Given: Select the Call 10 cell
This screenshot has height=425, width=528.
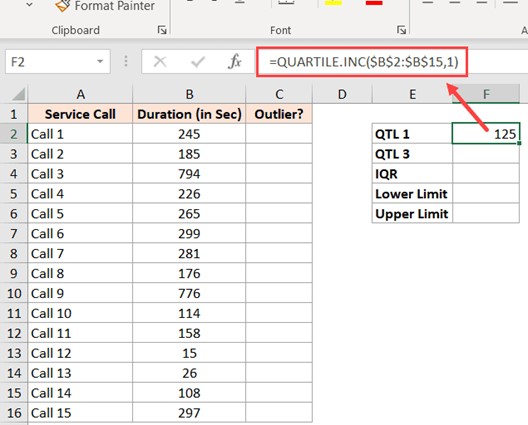Looking at the screenshot, I should coord(80,313).
